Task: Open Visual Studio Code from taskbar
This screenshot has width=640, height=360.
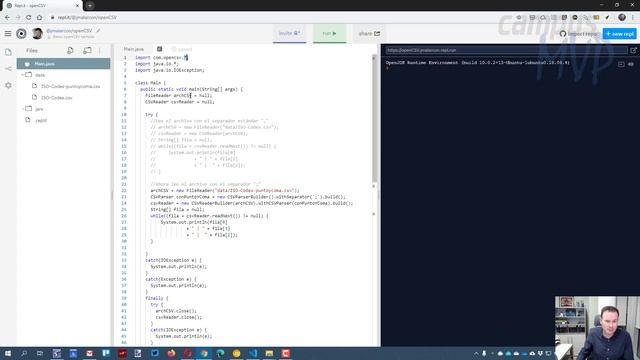Action: (253, 353)
